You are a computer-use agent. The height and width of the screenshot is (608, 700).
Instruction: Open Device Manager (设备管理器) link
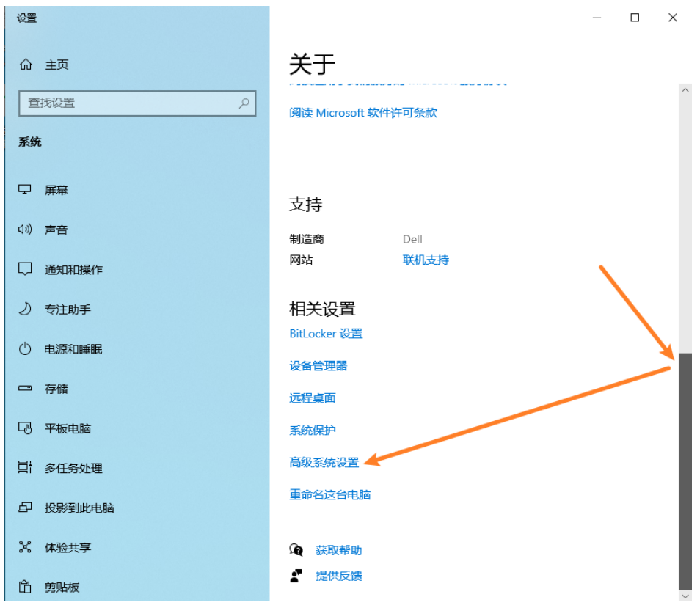tap(318, 366)
